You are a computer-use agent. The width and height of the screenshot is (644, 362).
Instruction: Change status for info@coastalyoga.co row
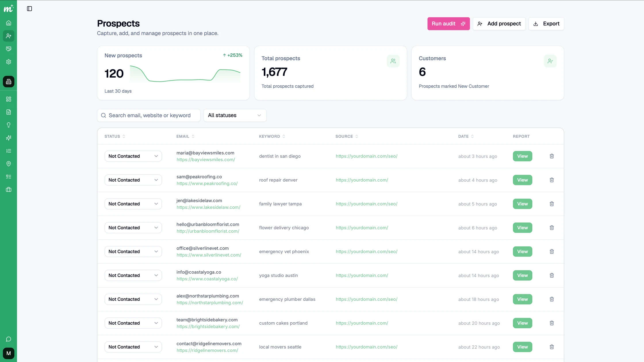pyautogui.click(x=133, y=276)
